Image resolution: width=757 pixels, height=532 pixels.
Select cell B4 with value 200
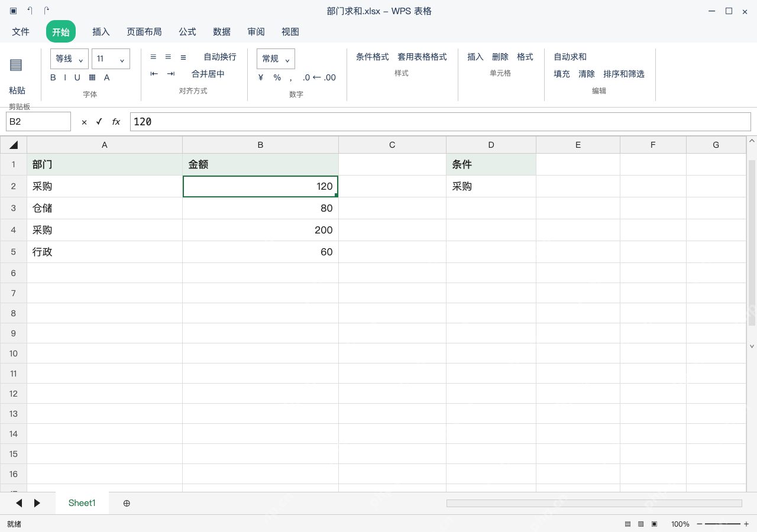point(261,230)
